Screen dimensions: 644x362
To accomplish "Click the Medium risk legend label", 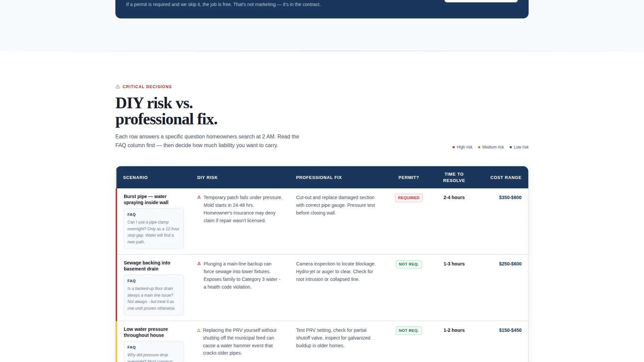I will 493,147.
